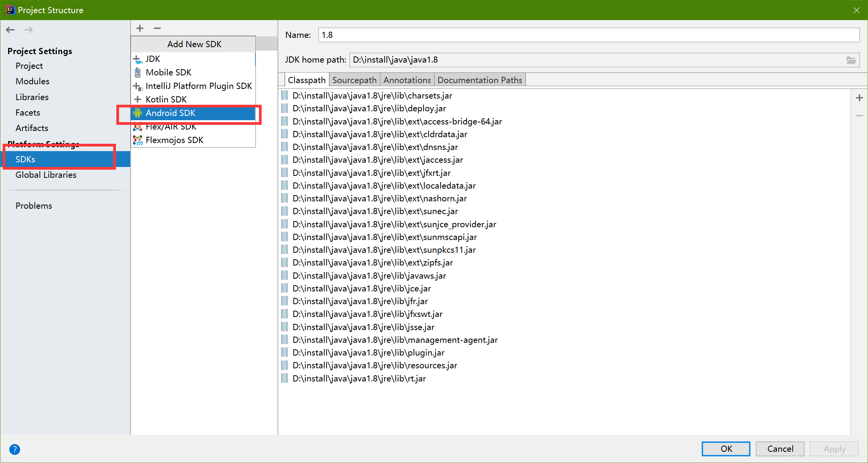
Task: Open Facets settings
Action: tap(28, 112)
